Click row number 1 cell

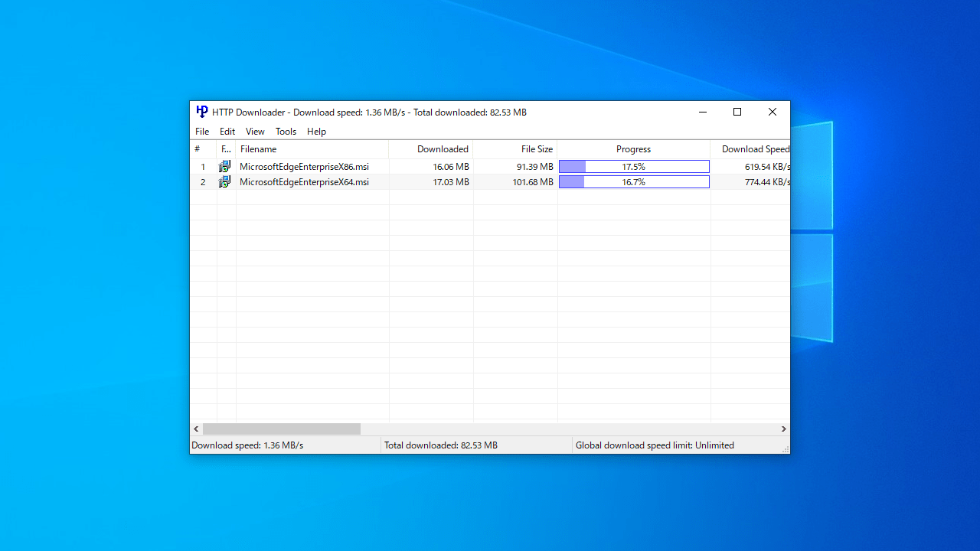click(203, 167)
